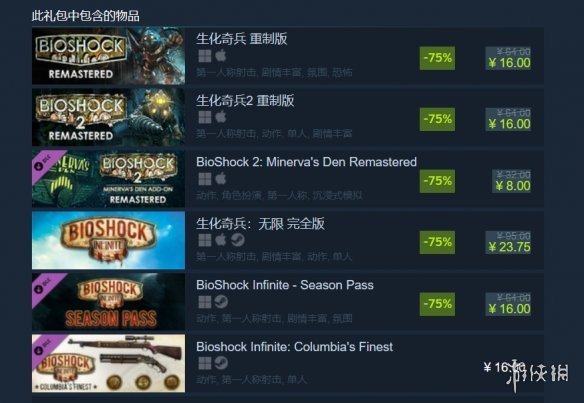Click Windows icon under Minerva's Den Remastered
This screenshot has width=584, height=403.
[204, 179]
